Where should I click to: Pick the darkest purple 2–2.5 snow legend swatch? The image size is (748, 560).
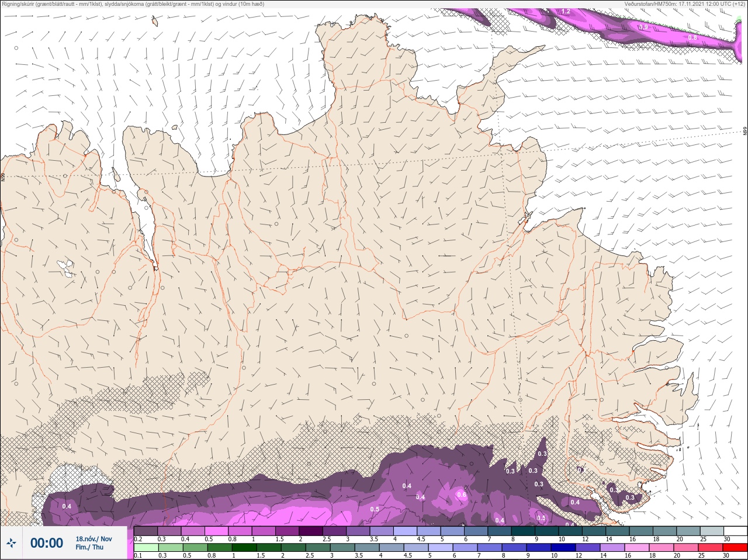tap(311, 531)
